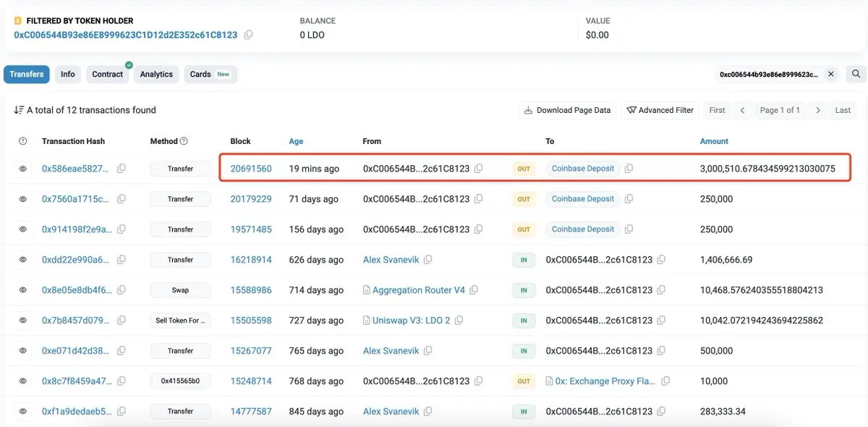Copy transaction hash 0xdd22e990a6
Image resolution: width=868 pixels, height=427 pixels.
point(122,260)
